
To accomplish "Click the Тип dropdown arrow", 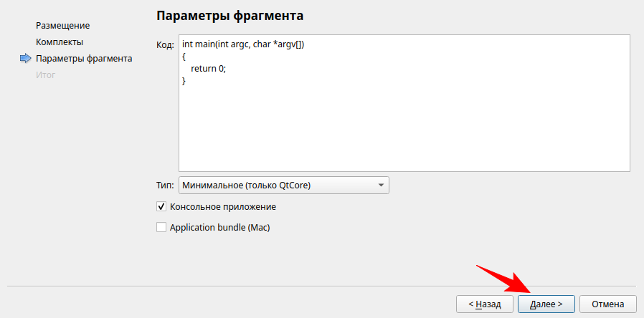I will [x=380, y=185].
